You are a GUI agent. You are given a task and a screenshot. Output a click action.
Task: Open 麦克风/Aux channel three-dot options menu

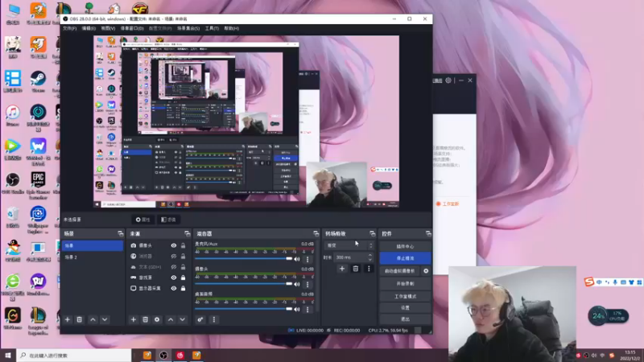pyautogui.click(x=308, y=259)
